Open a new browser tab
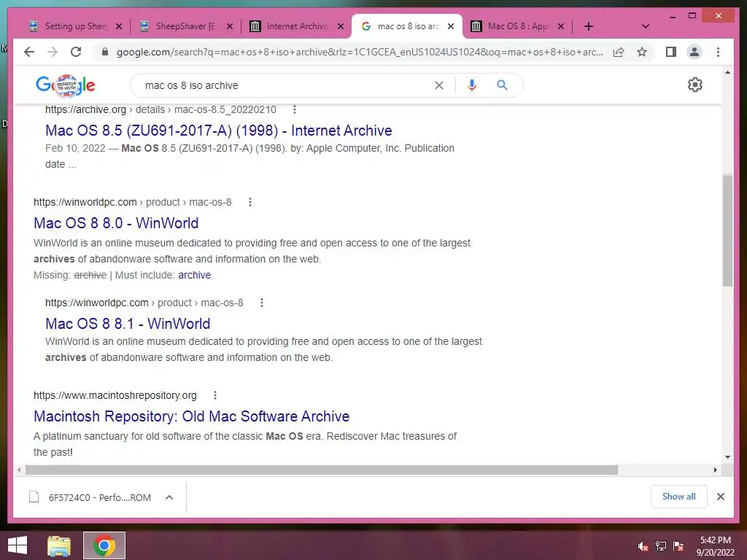747x560 pixels. (589, 26)
